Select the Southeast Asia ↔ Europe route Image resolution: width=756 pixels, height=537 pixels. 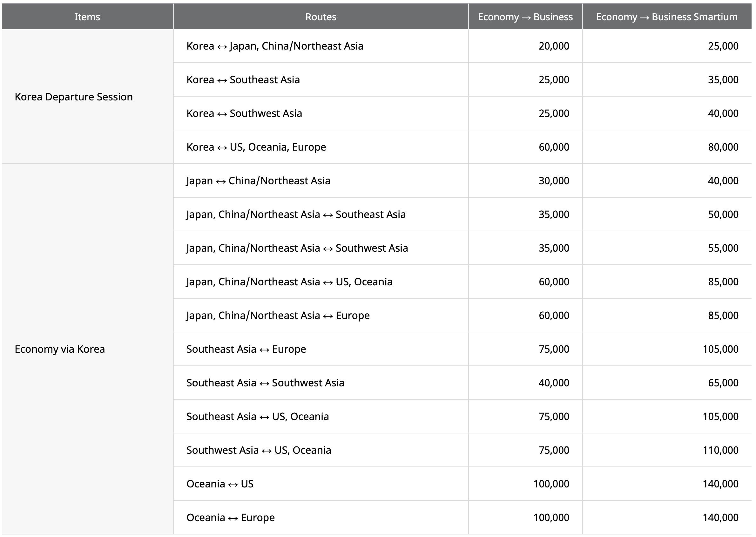[x=246, y=349]
